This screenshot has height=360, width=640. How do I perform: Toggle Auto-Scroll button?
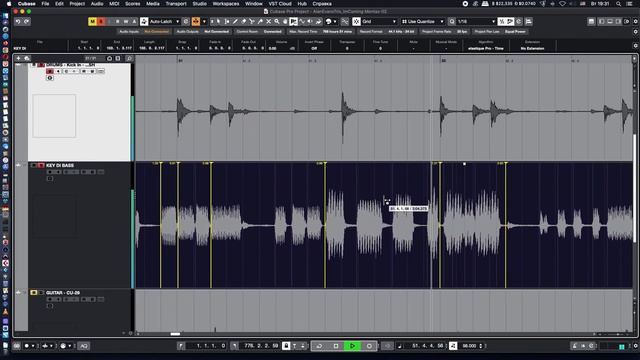196,21
